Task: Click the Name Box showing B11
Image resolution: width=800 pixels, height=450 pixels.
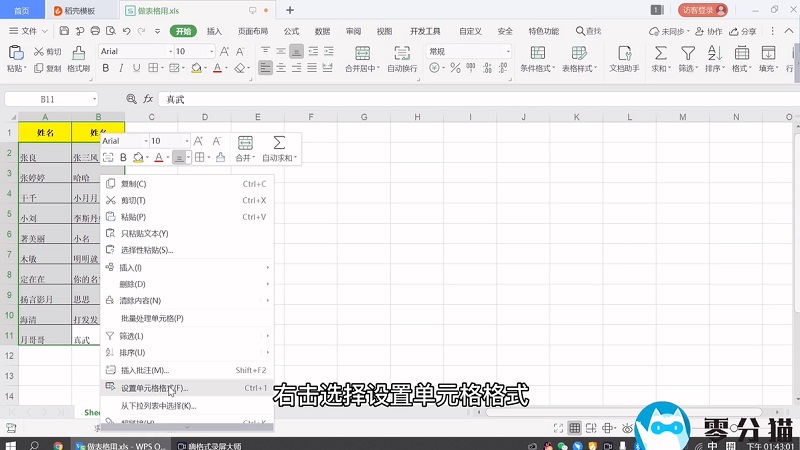Action: coord(50,99)
